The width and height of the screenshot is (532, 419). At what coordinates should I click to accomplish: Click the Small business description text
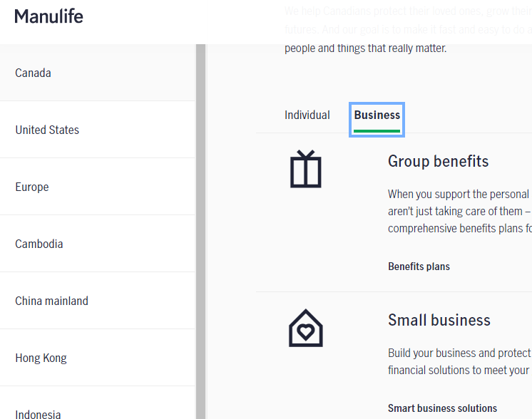point(460,361)
